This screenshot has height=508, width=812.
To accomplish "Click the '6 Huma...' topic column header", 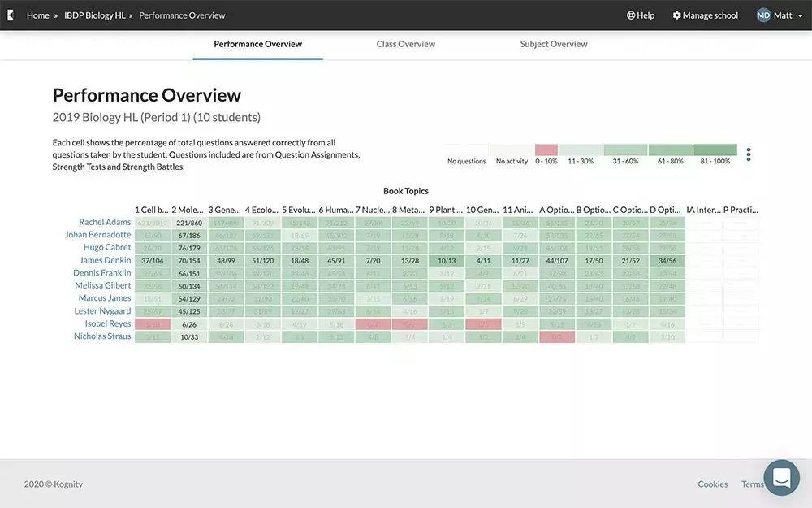I will (x=336, y=210).
